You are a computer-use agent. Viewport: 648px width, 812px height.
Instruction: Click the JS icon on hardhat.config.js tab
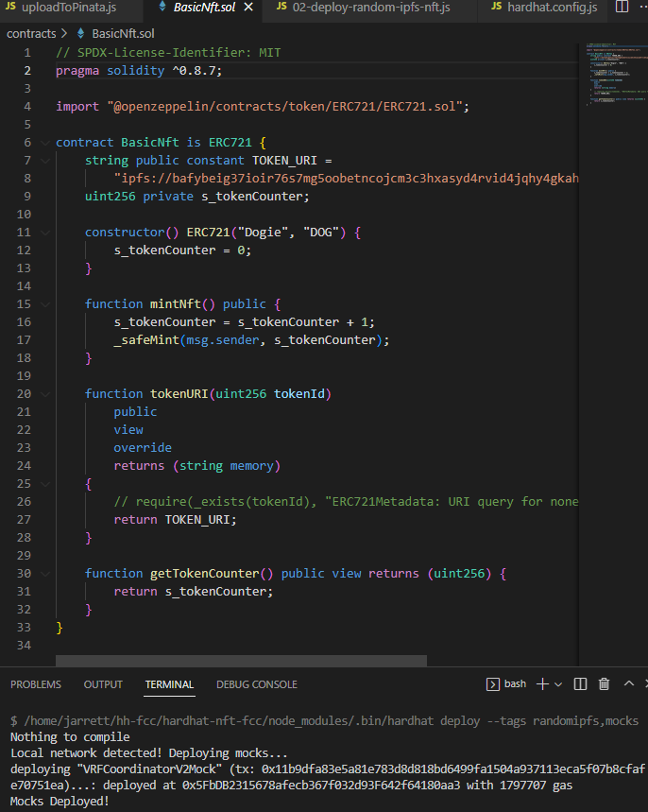coord(496,7)
